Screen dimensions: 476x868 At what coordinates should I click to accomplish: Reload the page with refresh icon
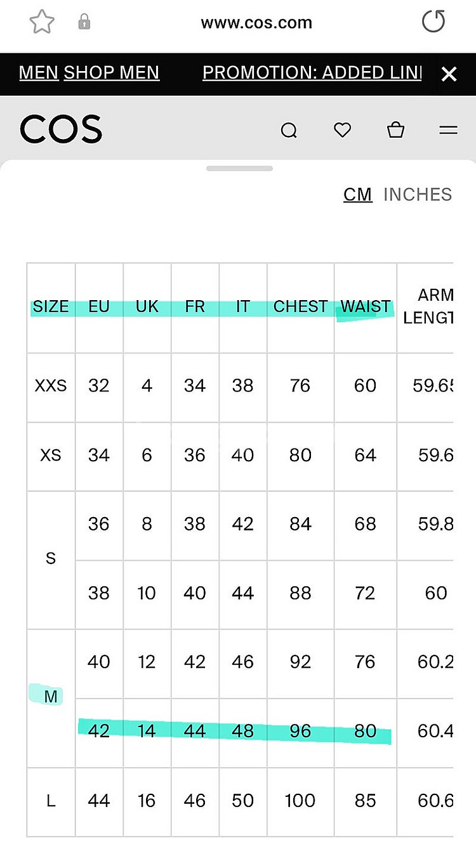[x=433, y=22]
